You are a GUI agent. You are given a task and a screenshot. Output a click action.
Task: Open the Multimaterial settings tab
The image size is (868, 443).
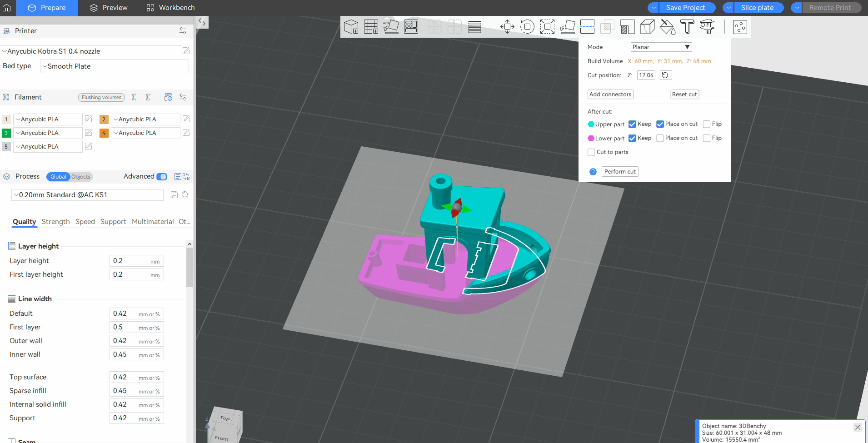[153, 222]
